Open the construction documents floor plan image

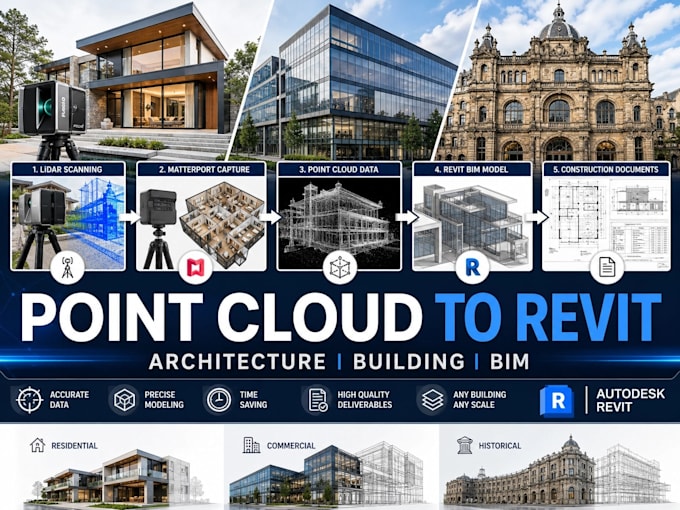coord(606,223)
